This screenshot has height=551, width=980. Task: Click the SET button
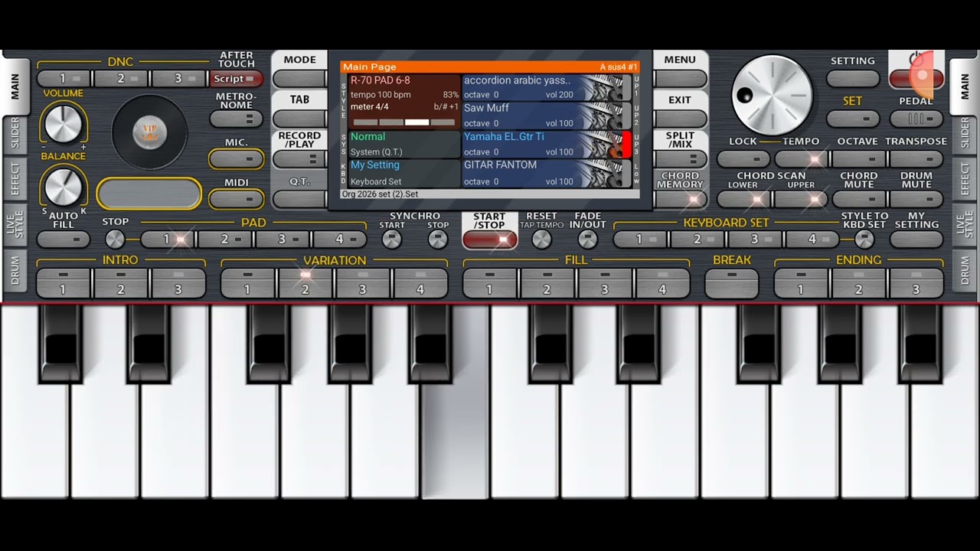pyautogui.click(x=853, y=119)
